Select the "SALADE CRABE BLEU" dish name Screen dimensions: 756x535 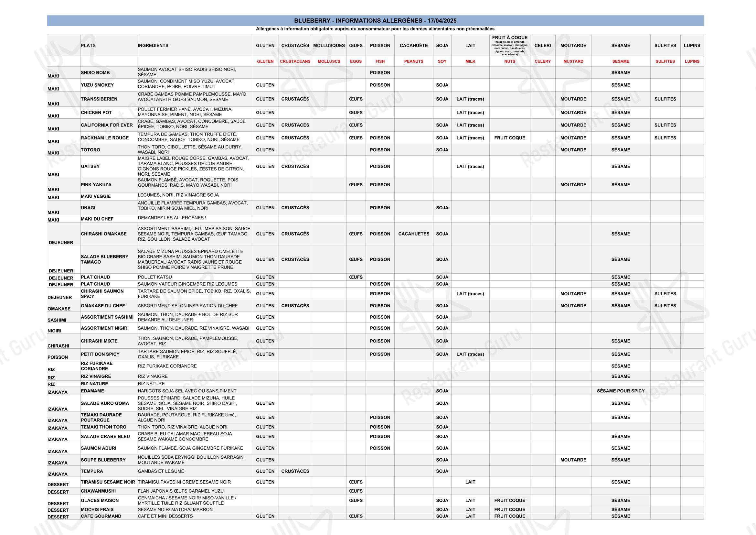click(105, 437)
